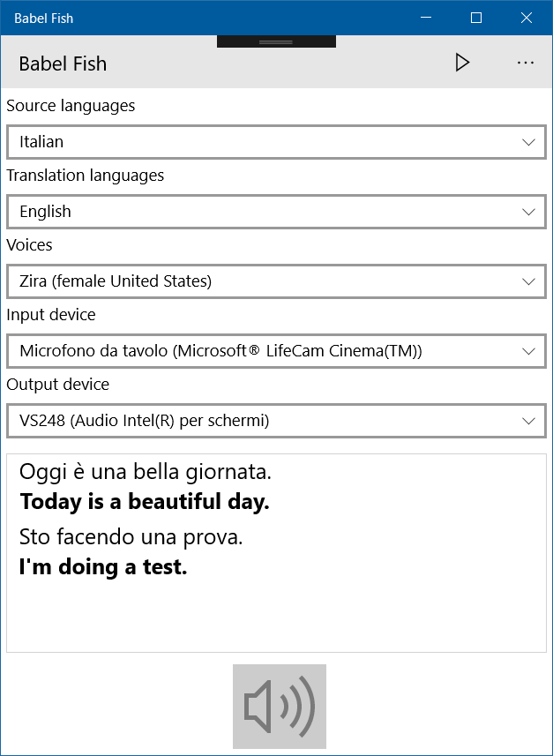
Task: Click the Babel Fish label in the title bar
Action: pyautogui.click(x=43, y=18)
